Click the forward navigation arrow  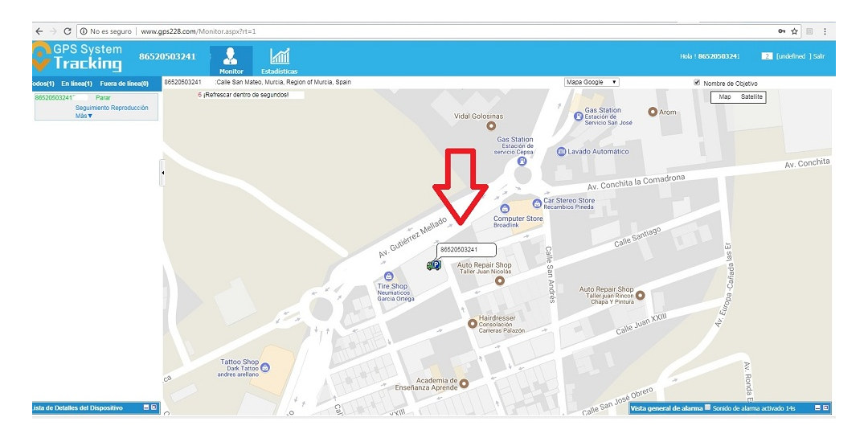(53, 31)
